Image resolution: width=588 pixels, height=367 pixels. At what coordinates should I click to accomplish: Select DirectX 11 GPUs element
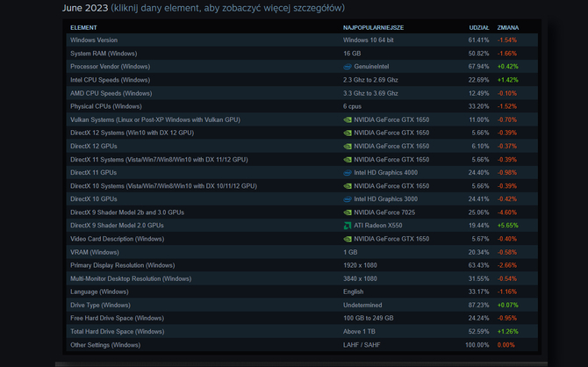tap(302, 173)
